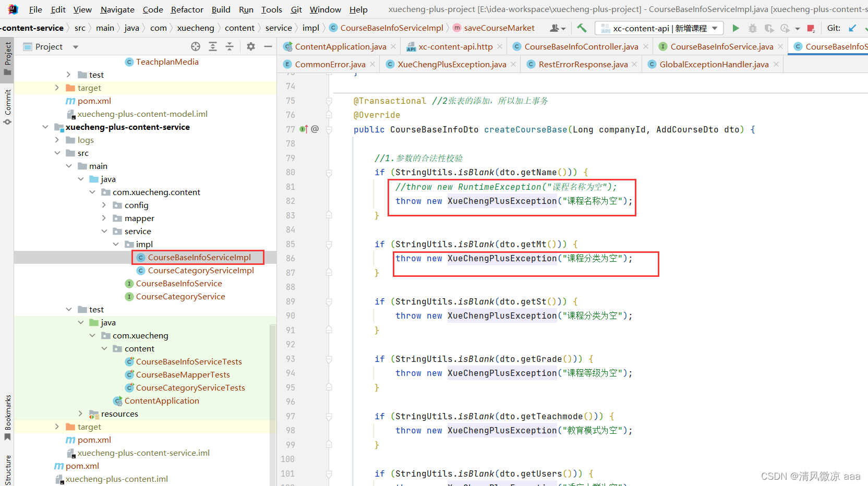Image resolution: width=868 pixels, height=486 pixels.
Task: Switch to XueChengPlusException.java tab
Action: 452,64
